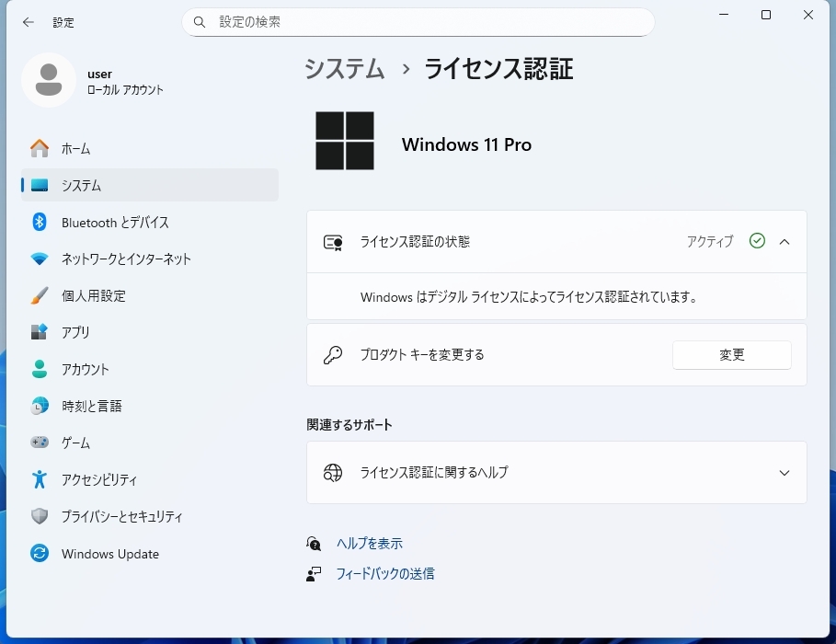Maximize the 設定 window
Viewport: 836px width, 644px height.
(765, 15)
